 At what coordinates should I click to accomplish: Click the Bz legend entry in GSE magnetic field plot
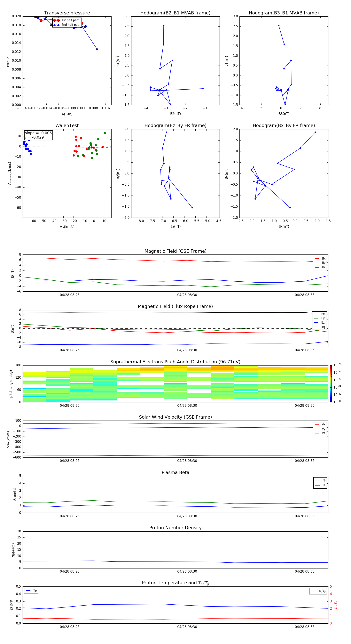320,267
